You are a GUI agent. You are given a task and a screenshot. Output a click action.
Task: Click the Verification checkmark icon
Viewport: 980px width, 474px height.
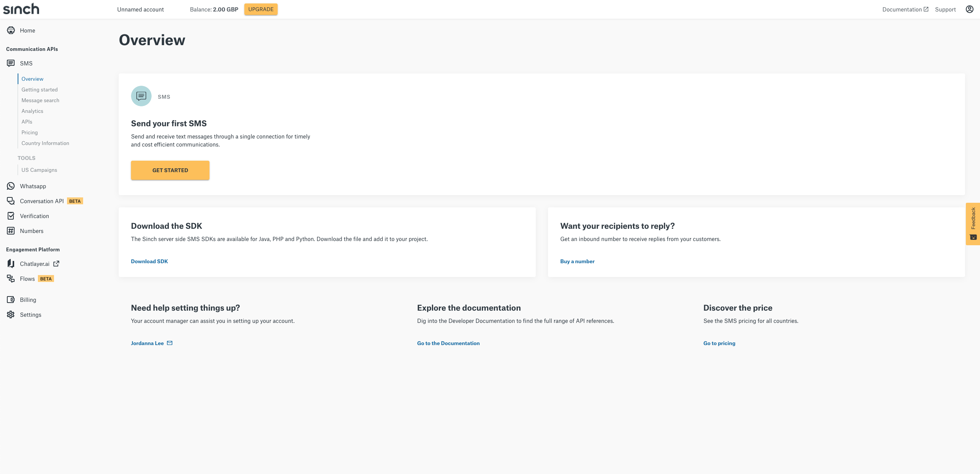pos(11,216)
